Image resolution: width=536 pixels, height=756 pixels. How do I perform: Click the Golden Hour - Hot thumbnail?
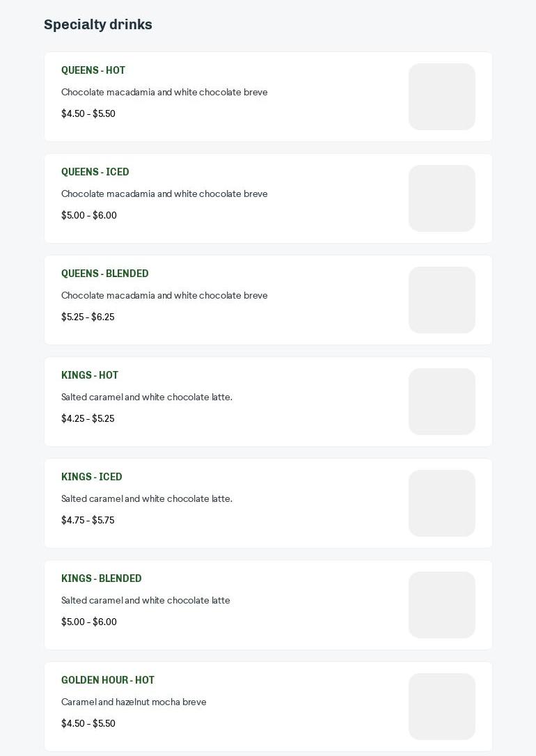[x=442, y=707]
